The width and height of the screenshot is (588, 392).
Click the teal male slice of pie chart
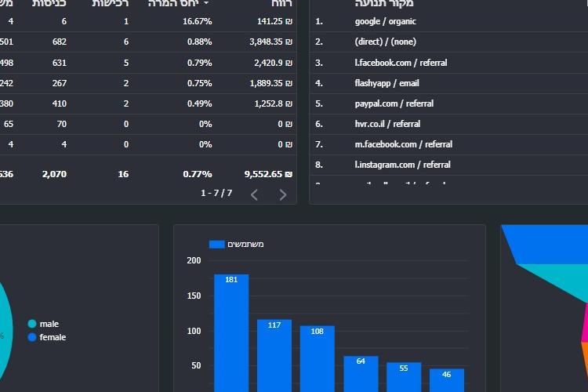[5, 330]
